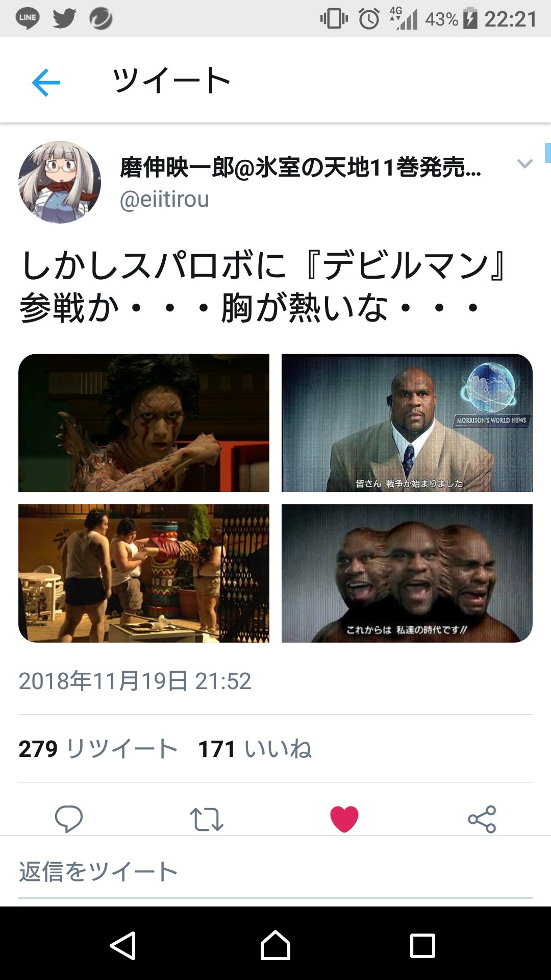Open the 171 いいね list
Screen dimensions: 551x980
(255, 749)
